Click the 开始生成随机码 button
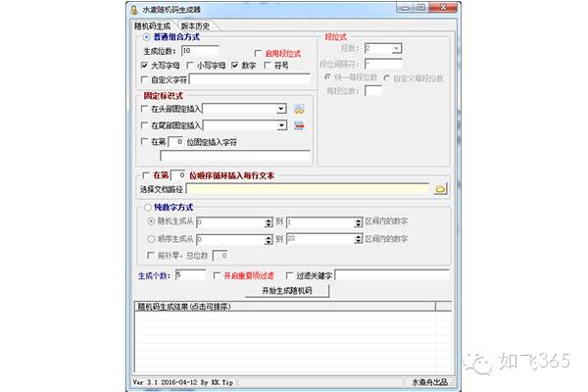This screenshot has width=588, height=392. [287, 291]
